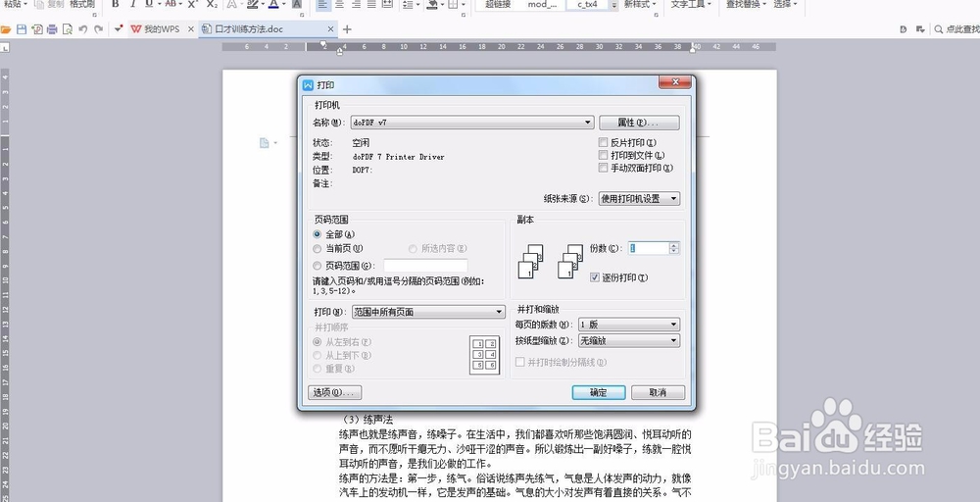Open 新样式 dropdown in ribbon
Viewport: 980px width, 502px height.
[640, 4]
